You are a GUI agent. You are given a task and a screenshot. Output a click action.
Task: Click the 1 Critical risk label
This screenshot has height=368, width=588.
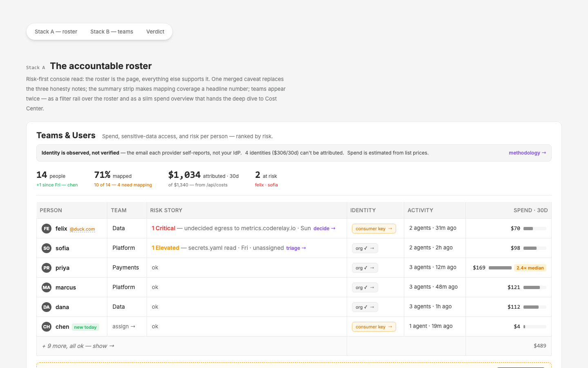coord(163,228)
